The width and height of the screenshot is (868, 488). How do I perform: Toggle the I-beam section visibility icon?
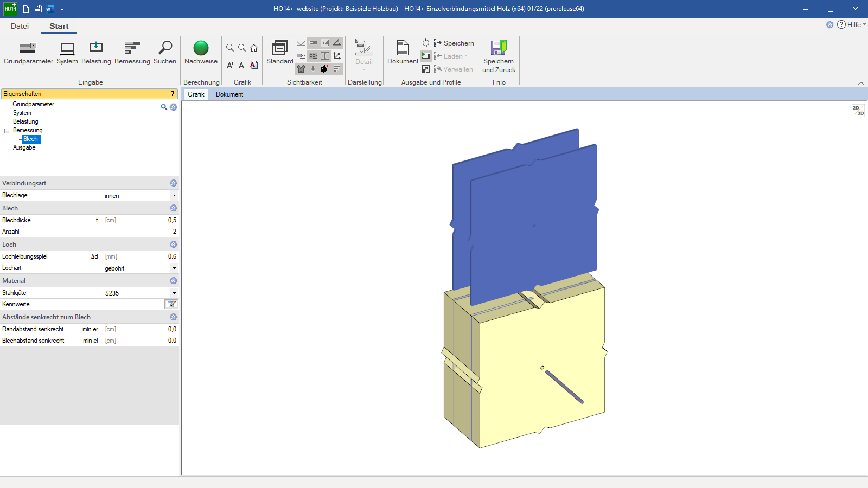point(325,56)
